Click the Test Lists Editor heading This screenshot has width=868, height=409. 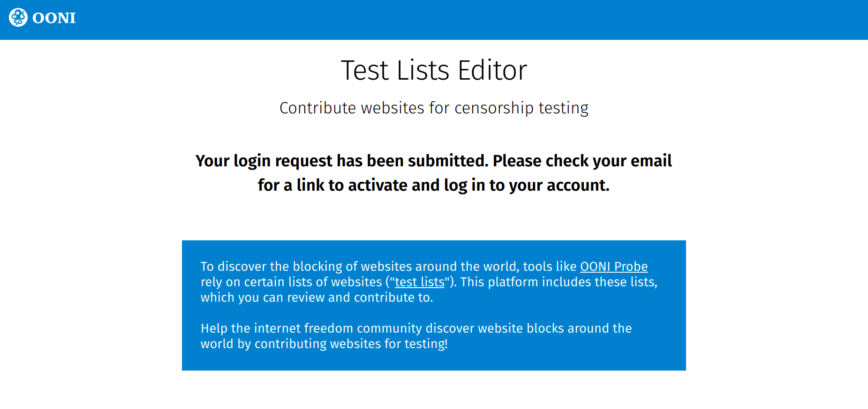click(434, 71)
